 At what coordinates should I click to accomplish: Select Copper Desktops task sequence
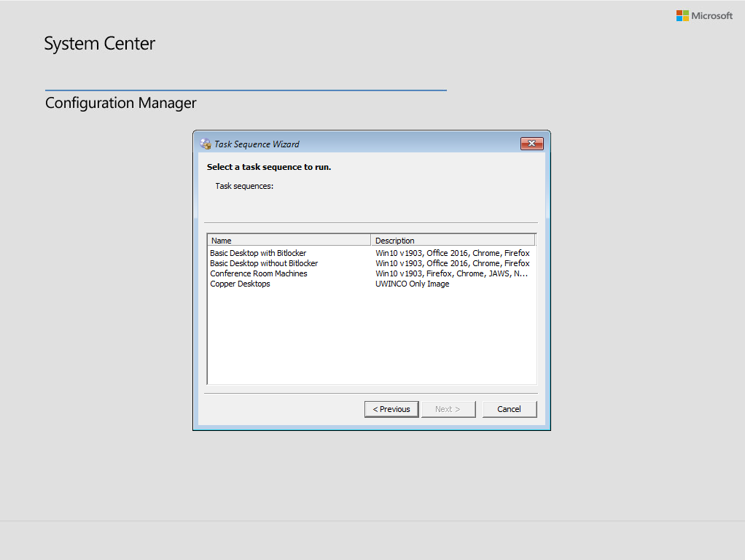[240, 284]
